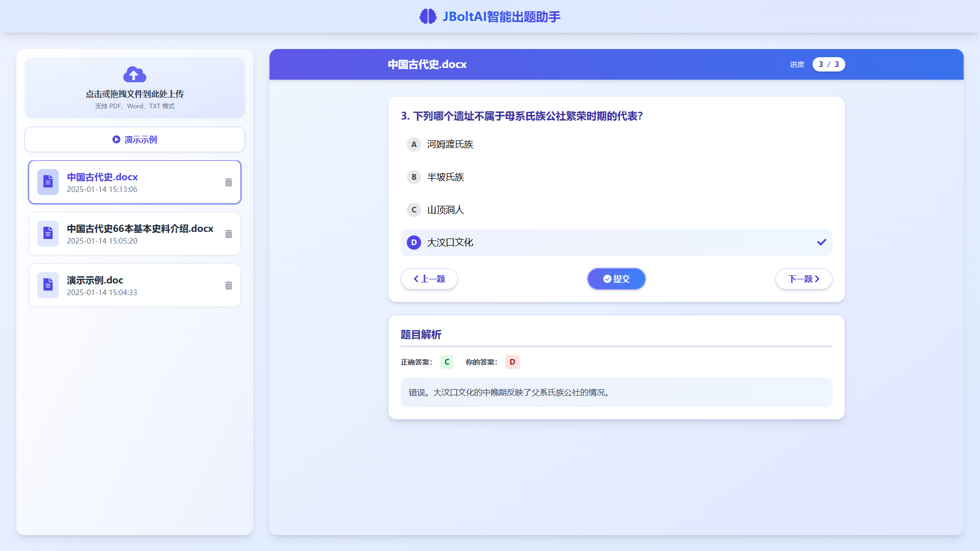
Task: Click the progress indicator 3 / 3
Action: click(828, 64)
